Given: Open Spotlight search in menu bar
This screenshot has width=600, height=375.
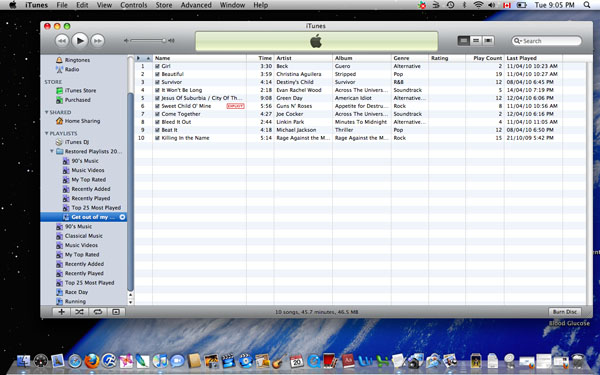Looking at the screenshot, I should [x=587, y=5].
